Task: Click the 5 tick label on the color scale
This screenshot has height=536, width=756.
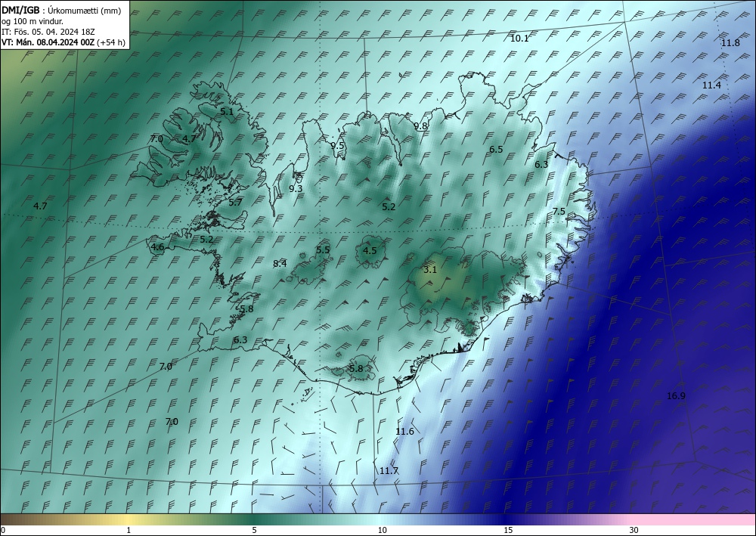Action: click(x=254, y=531)
